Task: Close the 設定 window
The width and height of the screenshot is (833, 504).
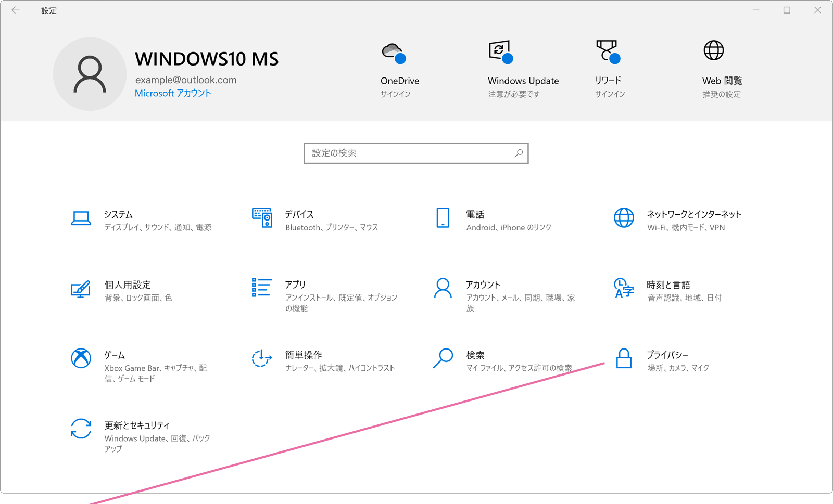Action: click(x=817, y=10)
